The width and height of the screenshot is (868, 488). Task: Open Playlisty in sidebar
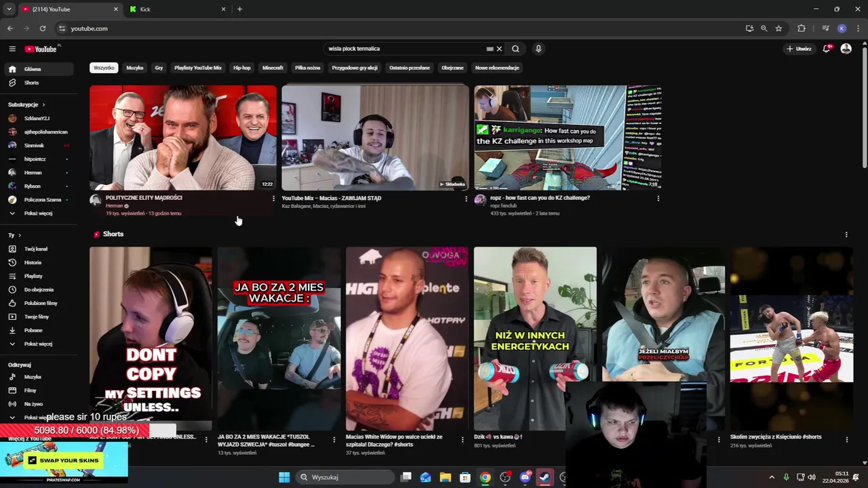[x=39, y=276]
